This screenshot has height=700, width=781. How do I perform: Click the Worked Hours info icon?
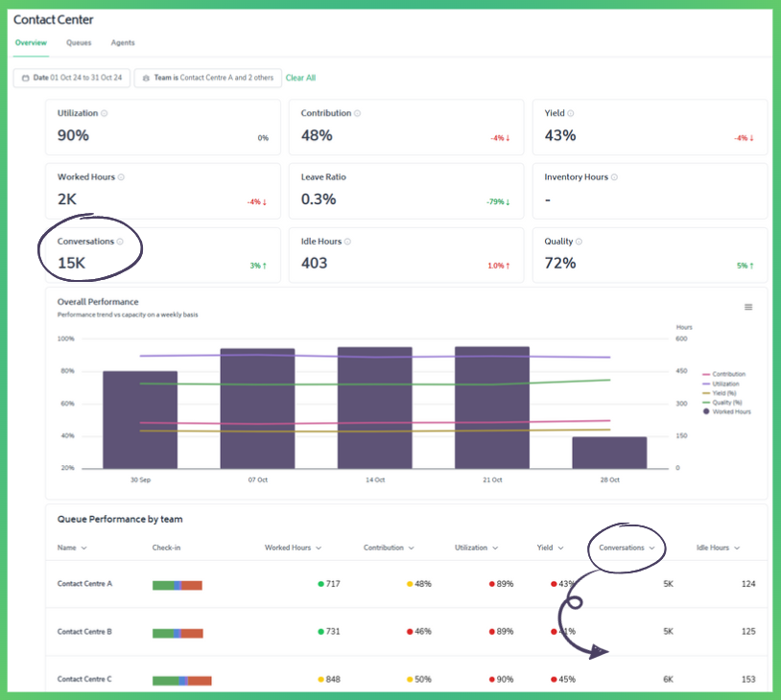(121, 177)
